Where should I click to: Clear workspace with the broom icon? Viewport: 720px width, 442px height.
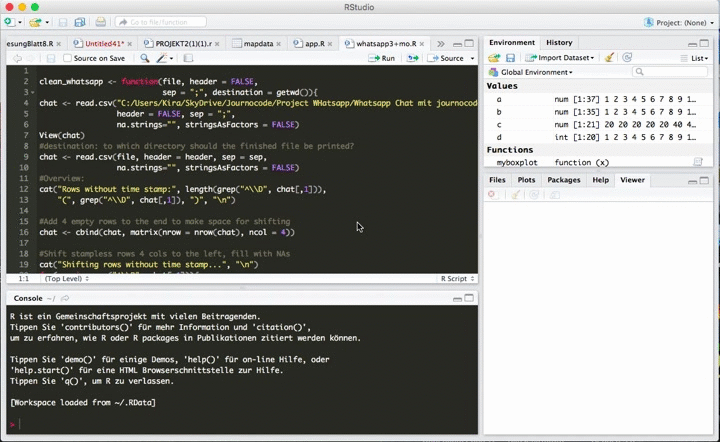point(609,58)
